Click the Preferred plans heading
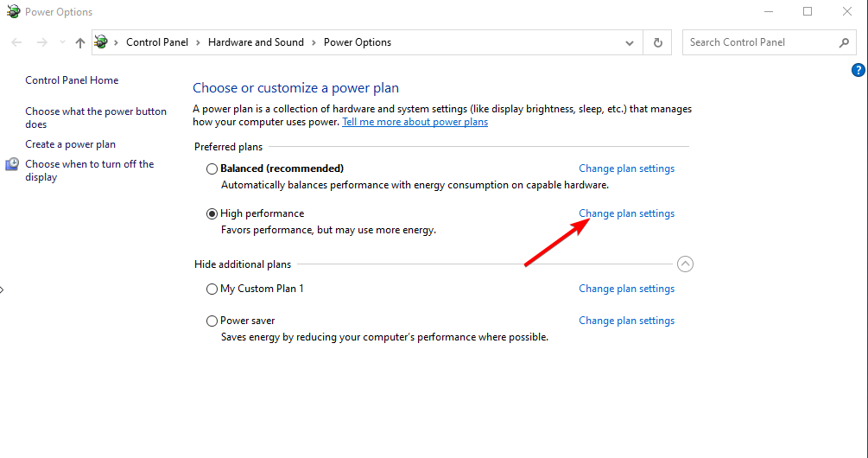 click(x=228, y=147)
